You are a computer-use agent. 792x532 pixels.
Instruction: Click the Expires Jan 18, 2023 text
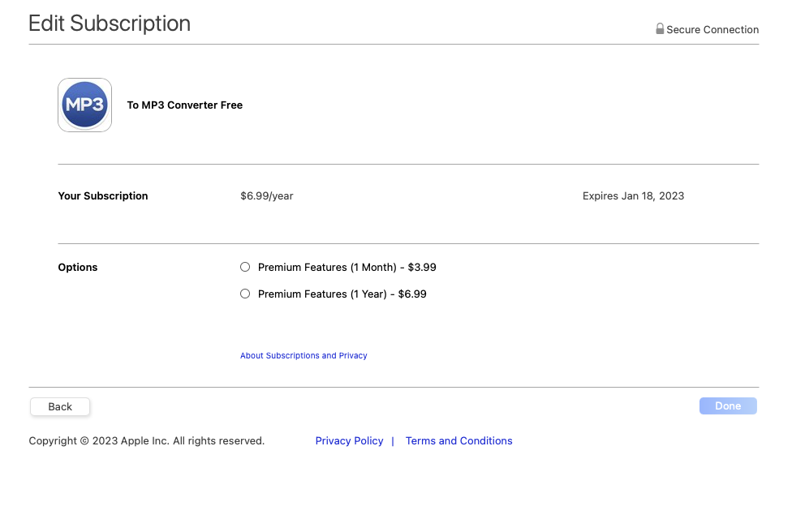pyautogui.click(x=633, y=195)
